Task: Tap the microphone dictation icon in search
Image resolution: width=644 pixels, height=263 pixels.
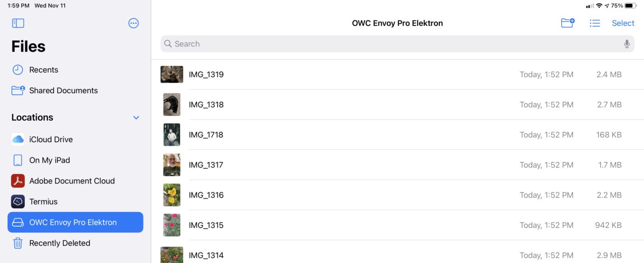Action: pyautogui.click(x=627, y=44)
